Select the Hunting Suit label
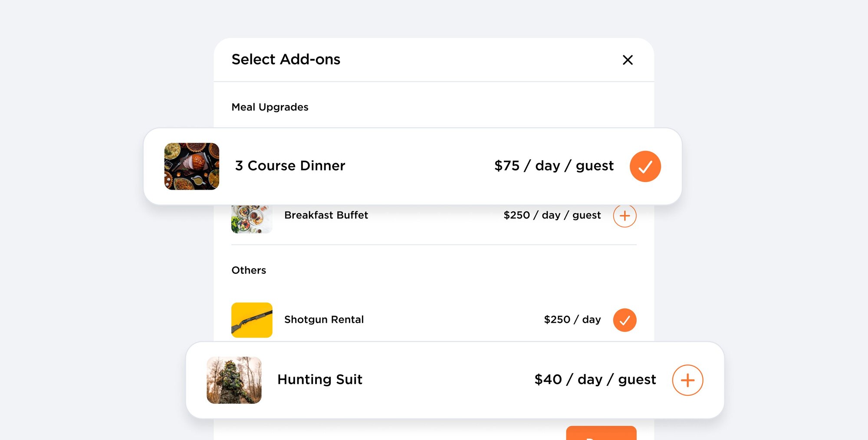 [320, 380]
